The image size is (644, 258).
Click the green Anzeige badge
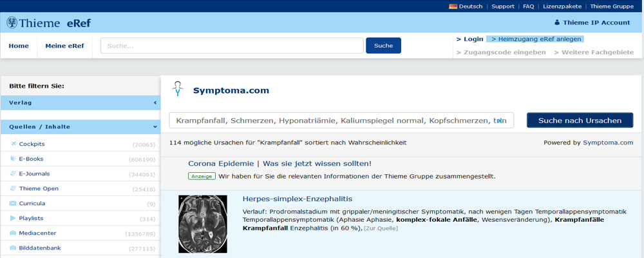[x=202, y=176]
